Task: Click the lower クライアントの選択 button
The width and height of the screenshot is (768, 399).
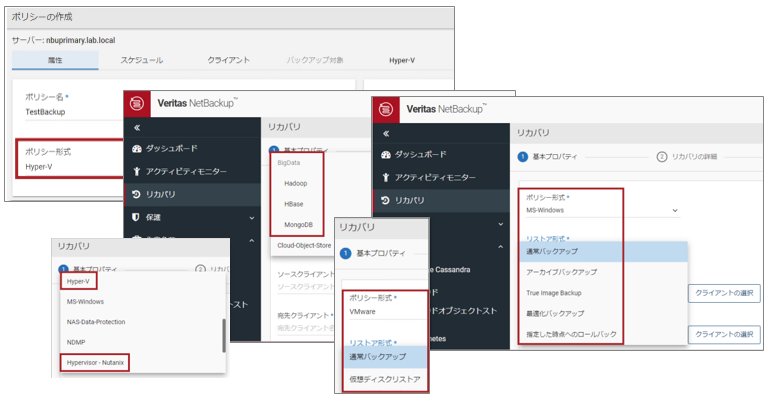Action: point(724,334)
